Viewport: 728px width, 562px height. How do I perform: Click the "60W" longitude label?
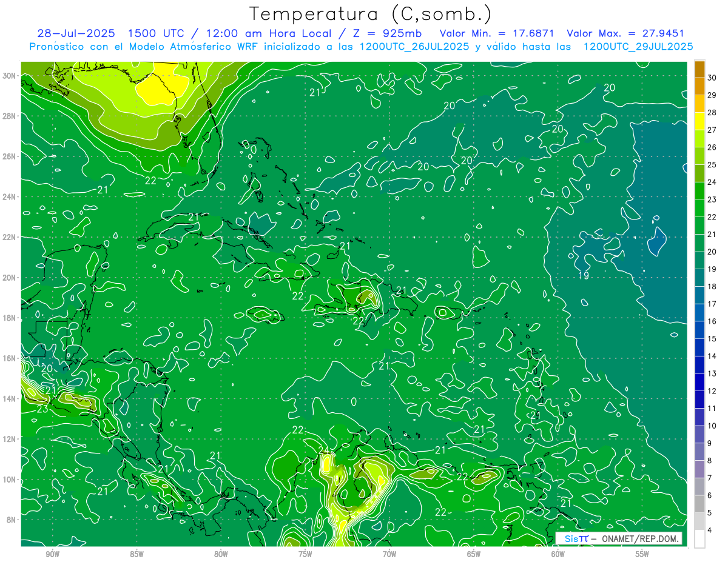click(x=558, y=554)
